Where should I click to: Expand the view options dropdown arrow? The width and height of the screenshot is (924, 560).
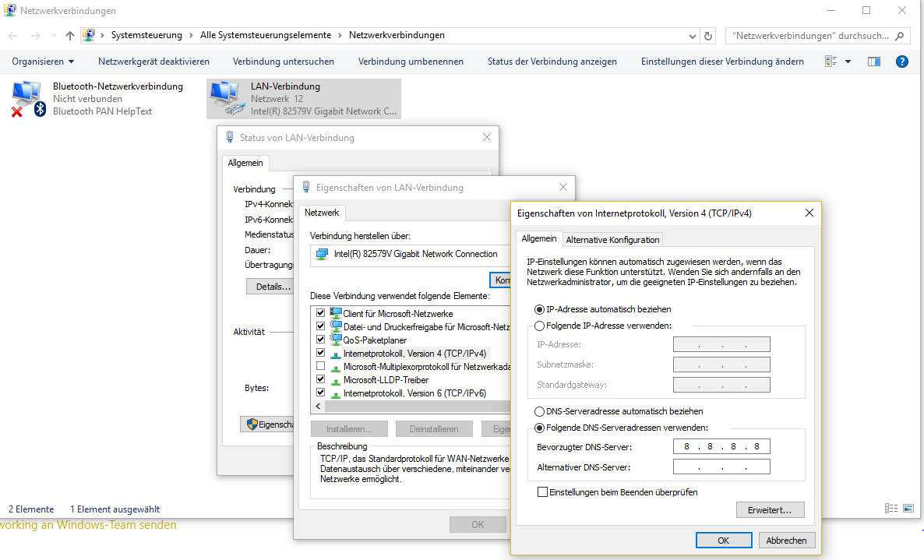click(x=848, y=62)
